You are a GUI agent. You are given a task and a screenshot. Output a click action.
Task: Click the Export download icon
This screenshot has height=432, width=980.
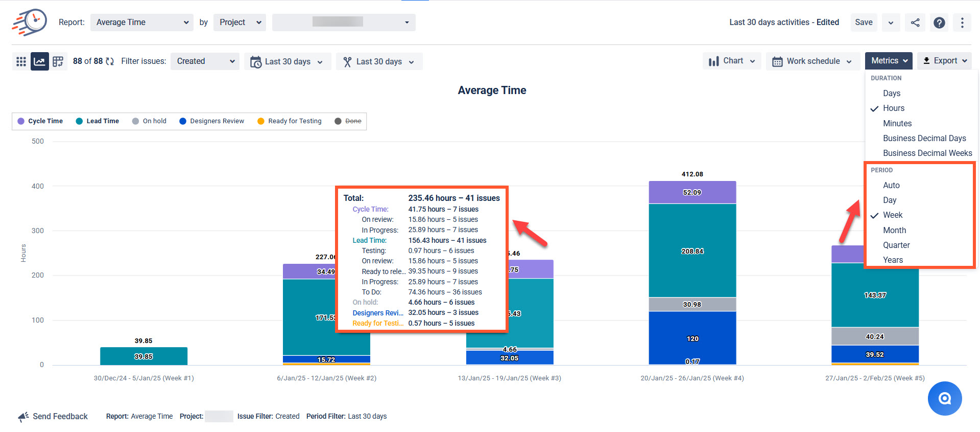926,61
